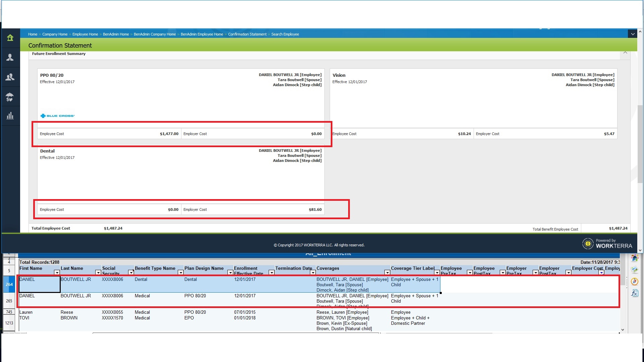The height and width of the screenshot is (362, 644).
Task: Open the single person profile sidebar icon
Action: click(x=10, y=57)
